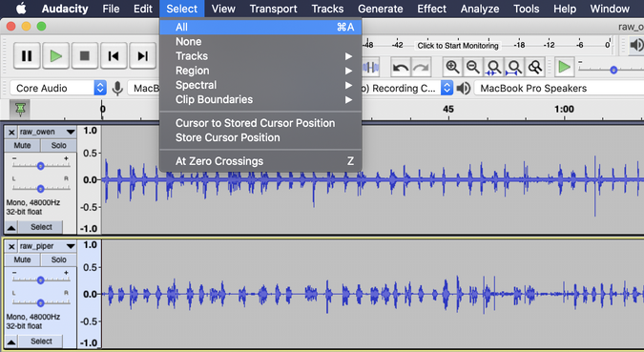This screenshot has height=352, width=644.
Task: Click the Zoom In magnifier icon
Action: click(x=452, y=67)
